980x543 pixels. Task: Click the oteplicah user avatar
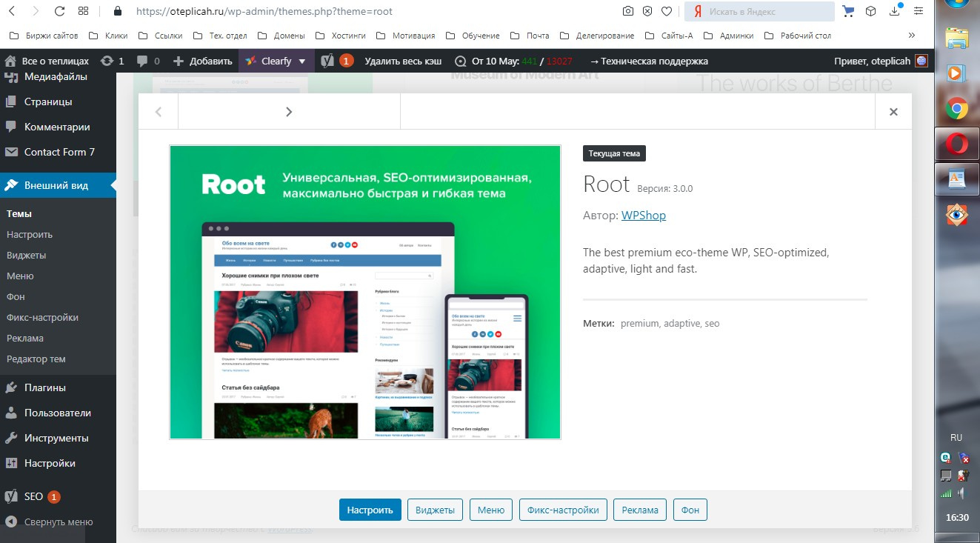pos(921,61)
